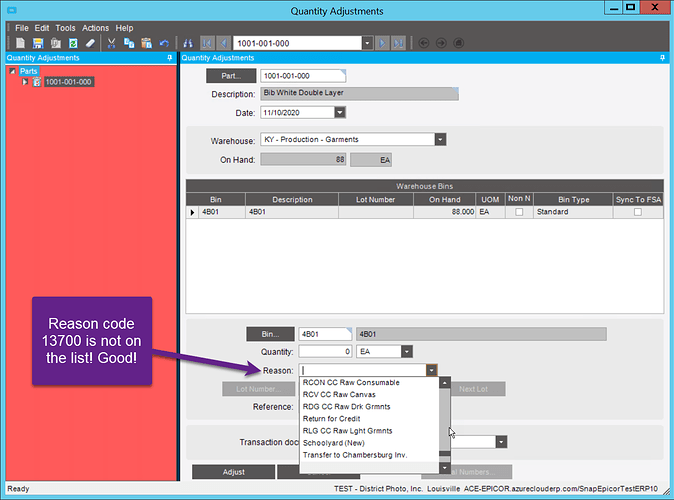Click the round Back arrow icon
This screenshot has height=500, width=674.
tap(424, 43)
